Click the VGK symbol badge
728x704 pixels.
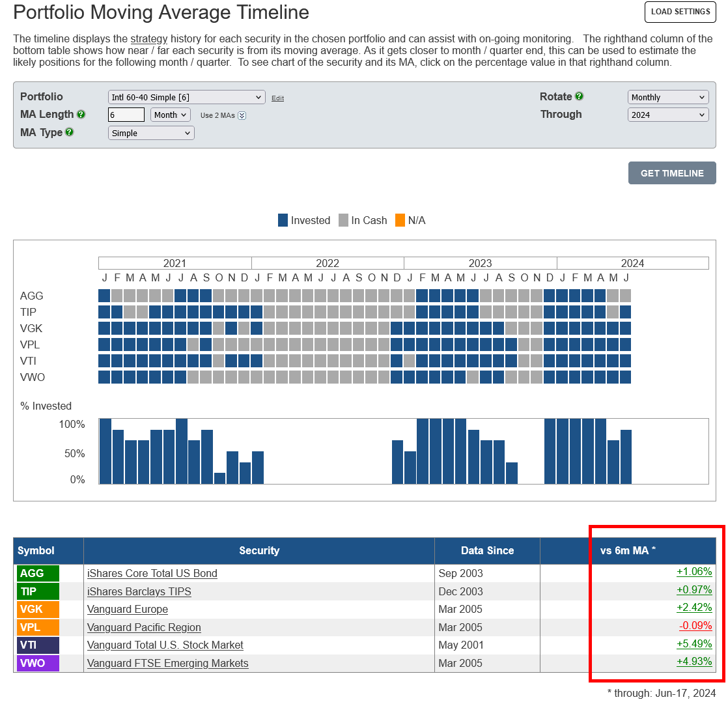[x=38, y=609]
